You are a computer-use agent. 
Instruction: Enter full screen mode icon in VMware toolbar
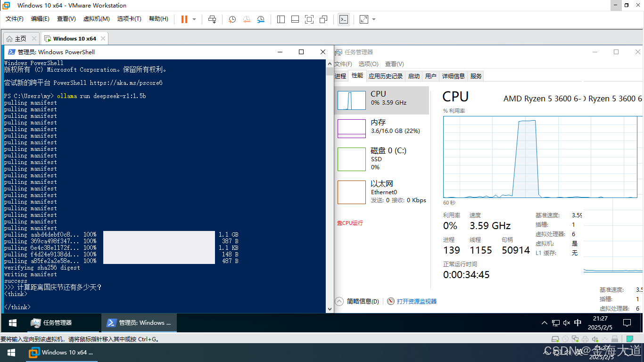click(x=309, y=19)
